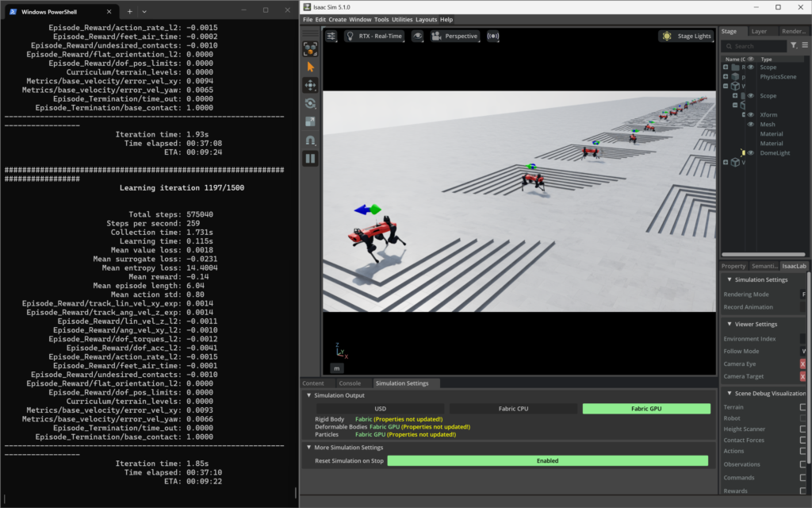Pause the simulation from the left toolbar
This screenshot has width=812, height=508.
[x=310, y=158]
